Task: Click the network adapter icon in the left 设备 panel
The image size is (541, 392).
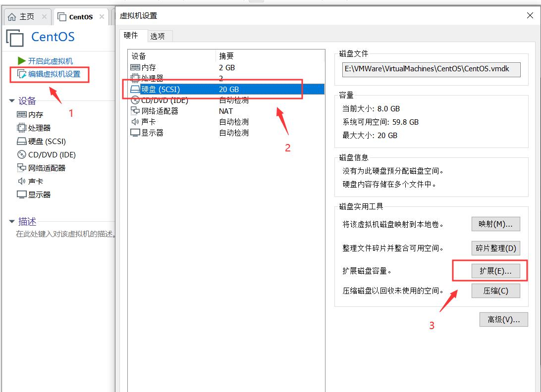Action: (x=22, y=168)
